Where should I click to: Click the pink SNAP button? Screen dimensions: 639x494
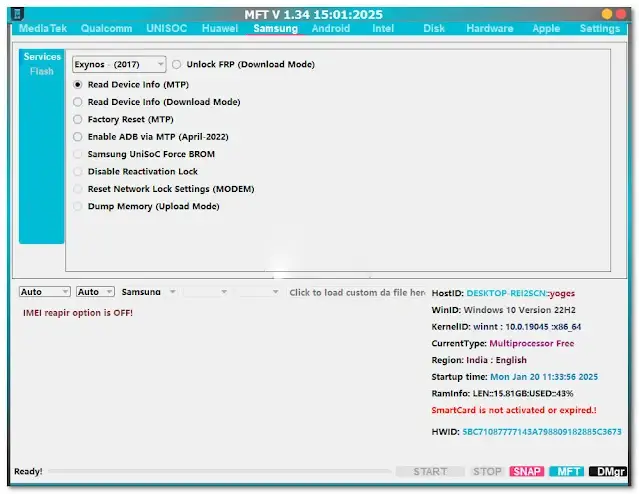527,472
